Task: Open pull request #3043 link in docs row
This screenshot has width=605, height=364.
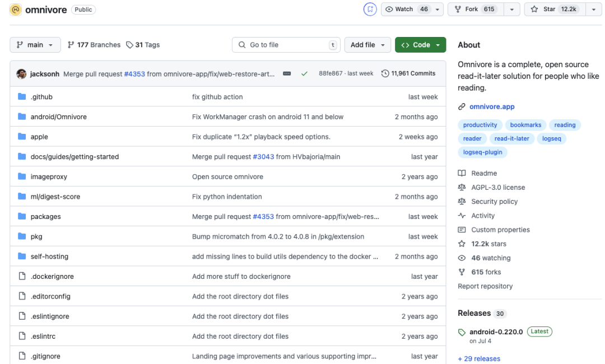Action: 263,157
